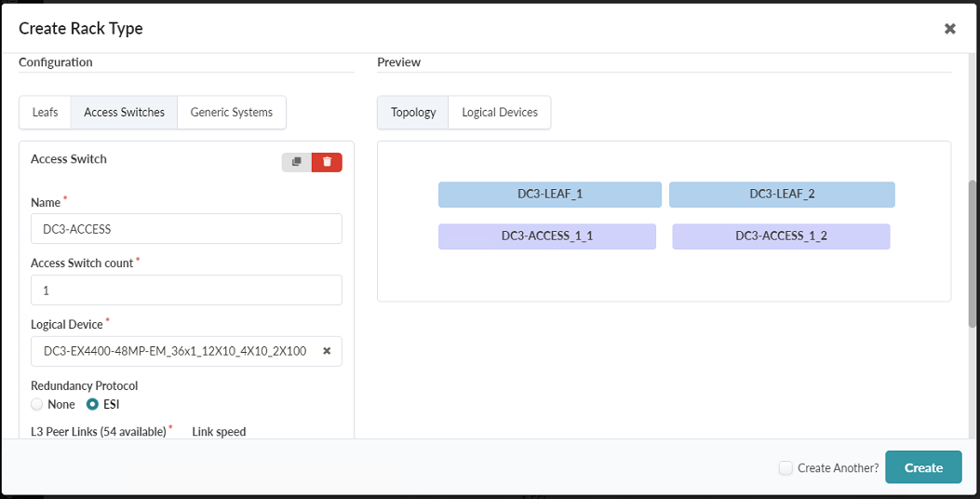Select the DC3-LEAF_1 topology node
Viewport: 980px width, 499px height.
tap(550, 194)
